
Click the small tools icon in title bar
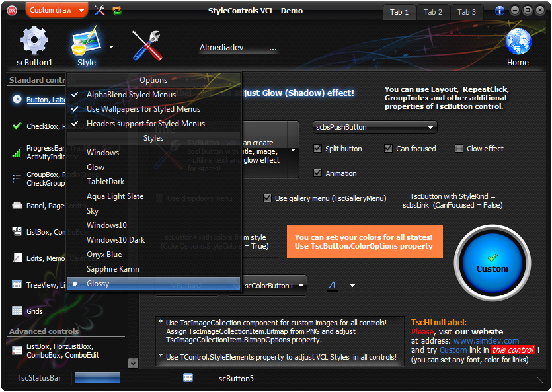tap(100, 10)
